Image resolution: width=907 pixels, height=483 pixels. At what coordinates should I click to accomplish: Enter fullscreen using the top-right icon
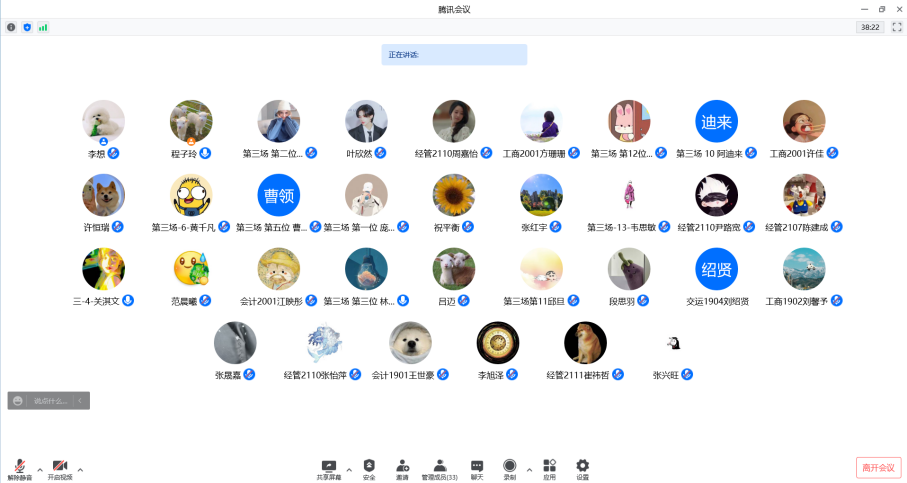896,27
